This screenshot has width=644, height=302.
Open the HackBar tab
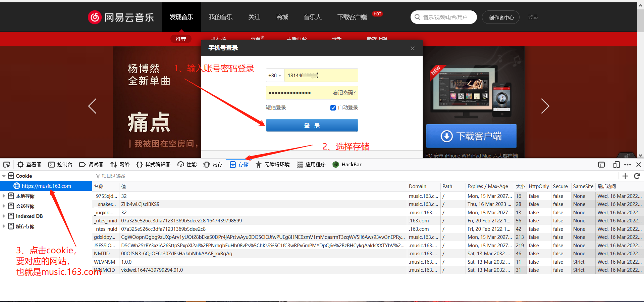coord(347,165)
